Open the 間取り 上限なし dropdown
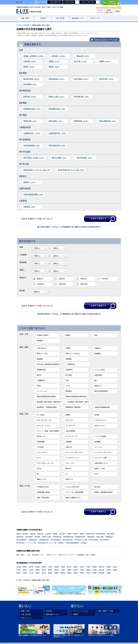Viewport: 138px width, 644px height. pos(59,271)
